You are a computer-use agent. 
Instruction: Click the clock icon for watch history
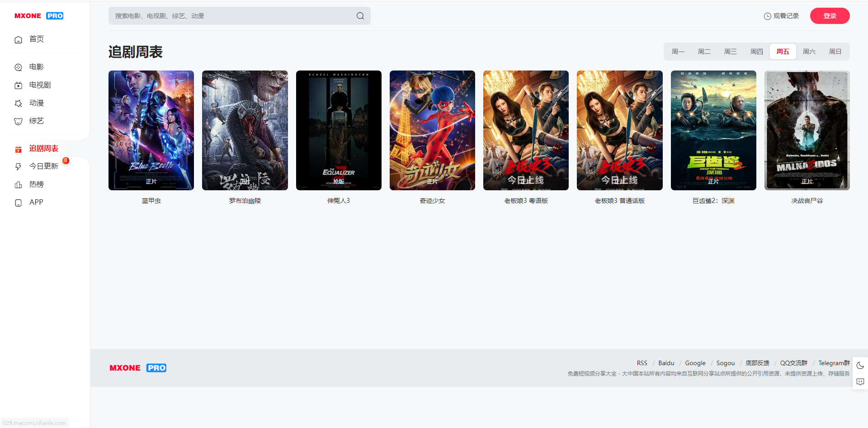click(x=768, y=16)
